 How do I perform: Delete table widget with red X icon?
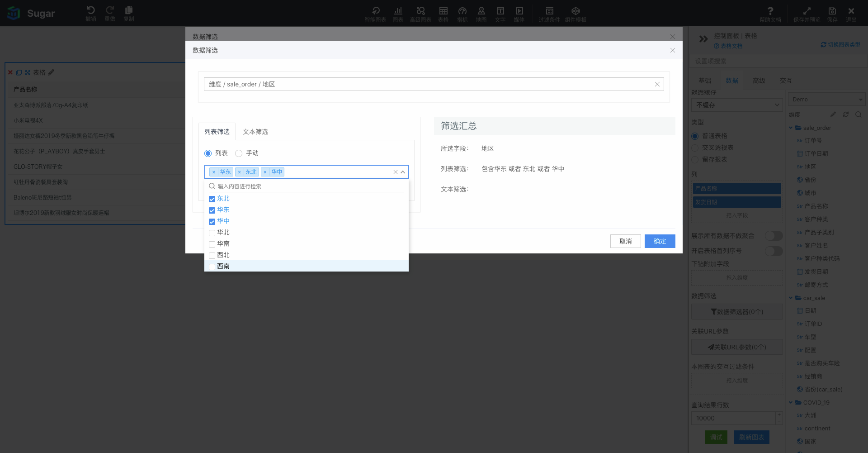tap(10, 72)
